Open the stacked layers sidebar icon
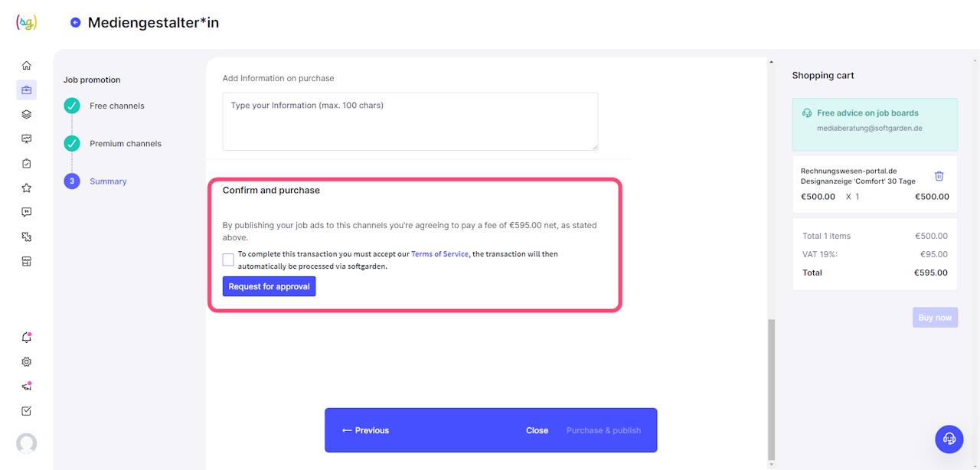Viewport: 980px width, 470px height. (x=27, y=115)
